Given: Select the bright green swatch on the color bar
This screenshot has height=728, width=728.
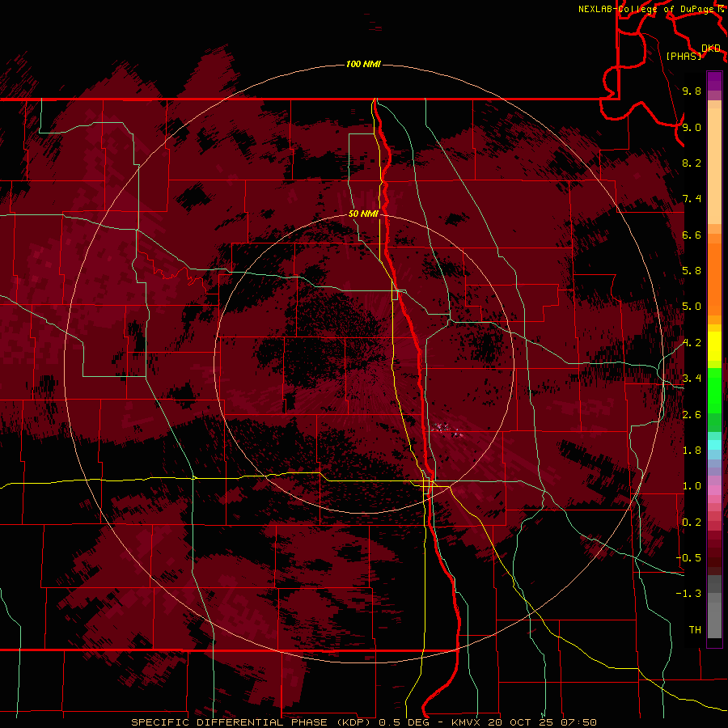Looking at the screenshot, I should coord(714,390).
